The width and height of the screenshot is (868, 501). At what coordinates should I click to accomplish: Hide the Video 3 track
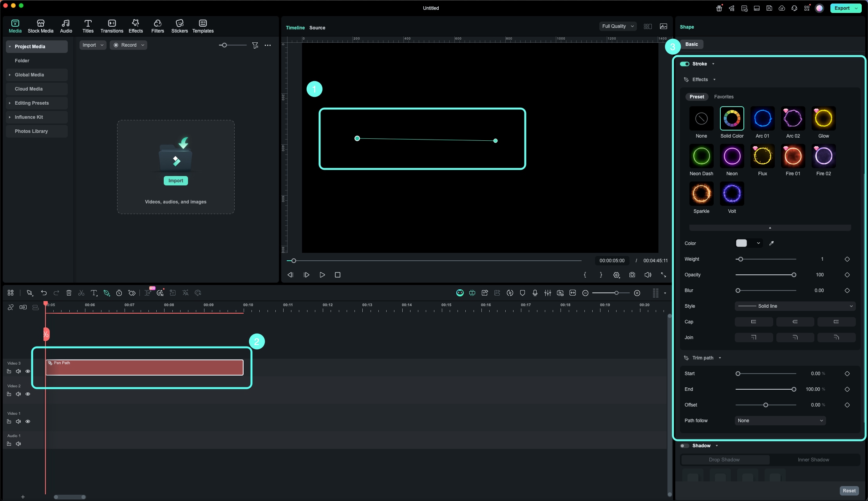click(x=28, y=371)
